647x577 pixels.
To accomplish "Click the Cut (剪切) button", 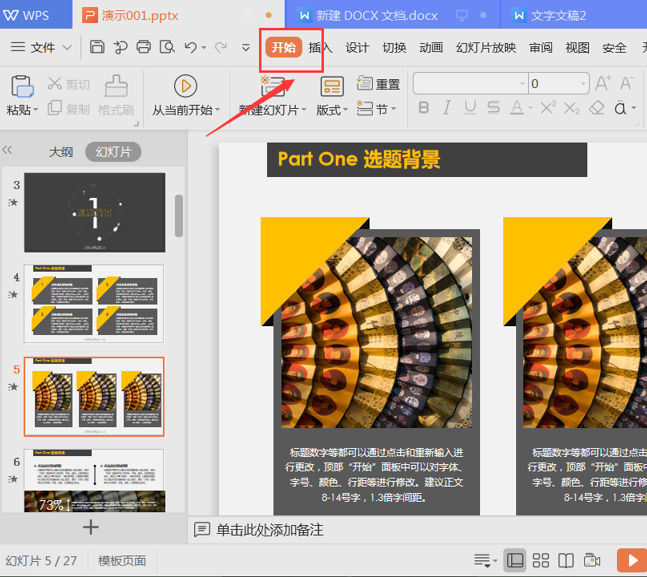I will (68, 84).
